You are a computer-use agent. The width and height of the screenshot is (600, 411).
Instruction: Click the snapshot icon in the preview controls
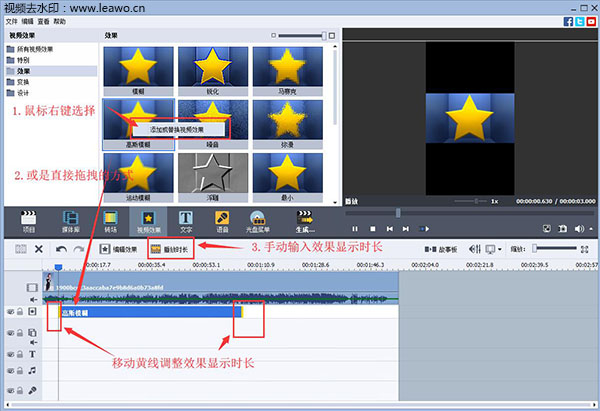click(562, 228)
